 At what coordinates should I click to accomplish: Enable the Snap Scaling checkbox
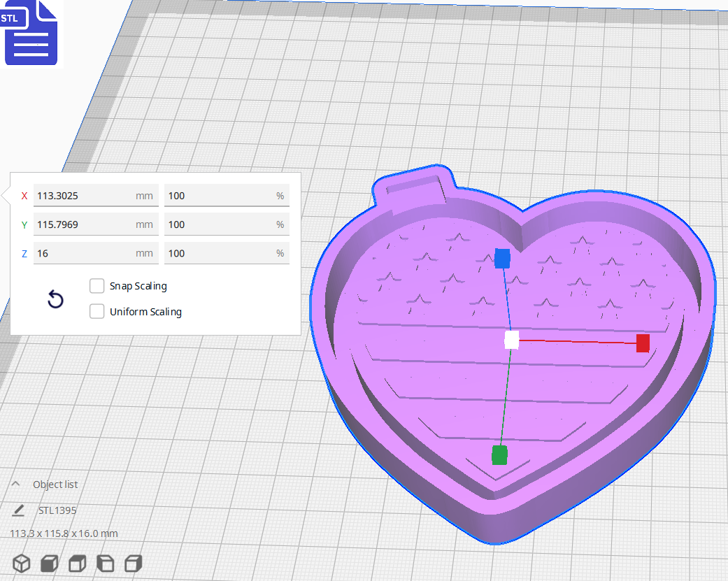97,286
